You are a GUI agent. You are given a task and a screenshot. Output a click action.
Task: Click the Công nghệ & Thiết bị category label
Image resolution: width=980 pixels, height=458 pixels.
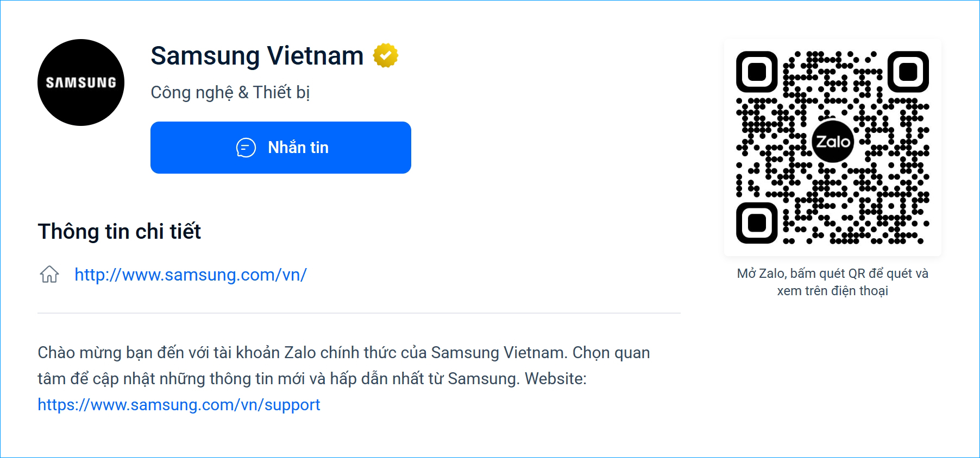(230, 92)
